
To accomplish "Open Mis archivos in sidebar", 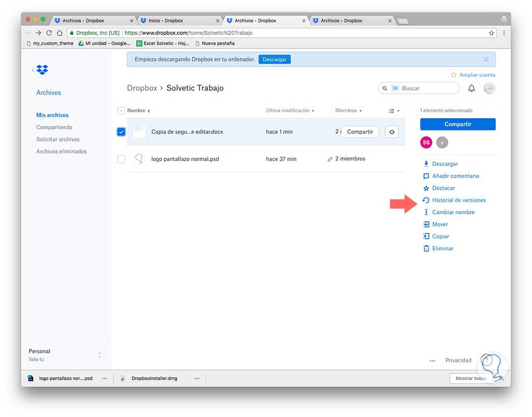I will 53,115.
